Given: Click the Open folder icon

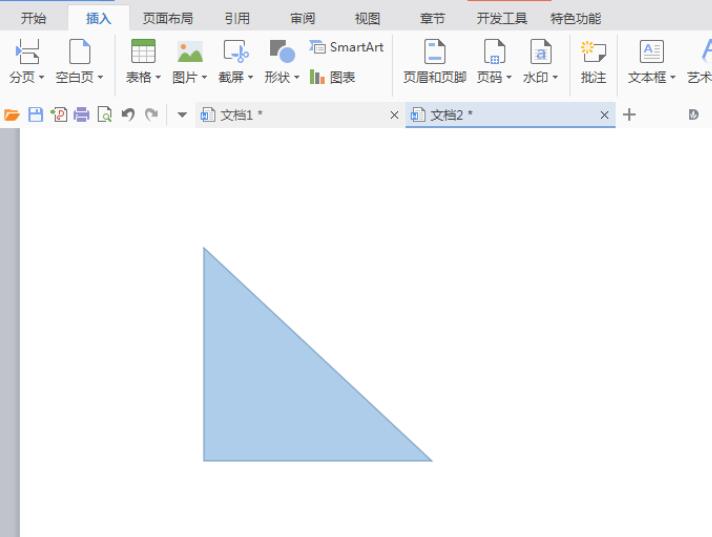Looking at the screenshot, I should (x=11, y=115).
